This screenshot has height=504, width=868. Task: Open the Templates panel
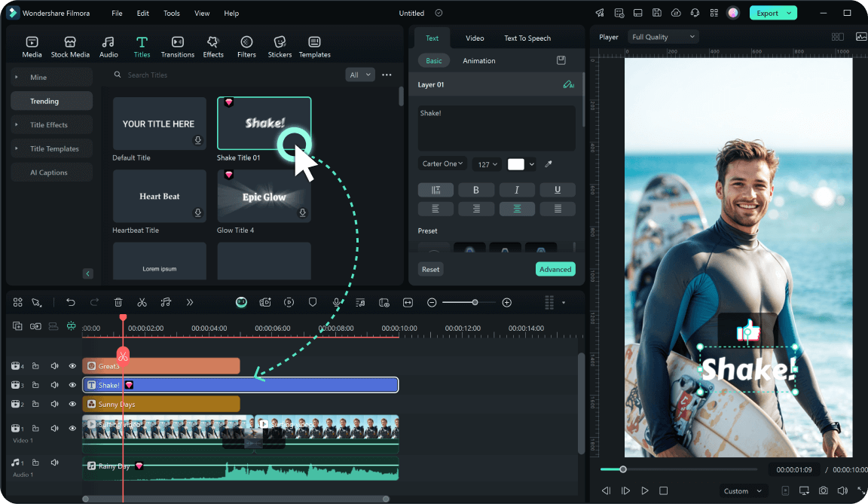tap(314, 47)
